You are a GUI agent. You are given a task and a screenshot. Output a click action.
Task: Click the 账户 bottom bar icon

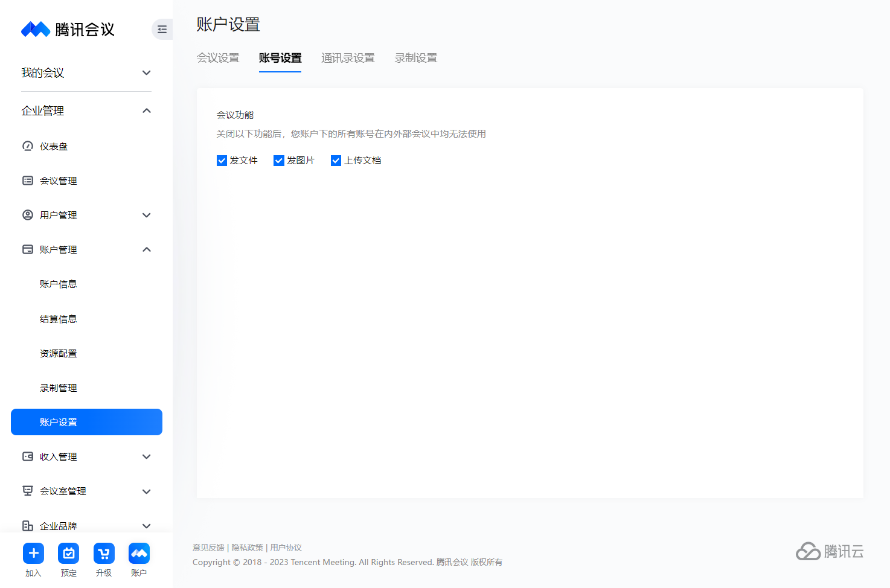[139, 553]
